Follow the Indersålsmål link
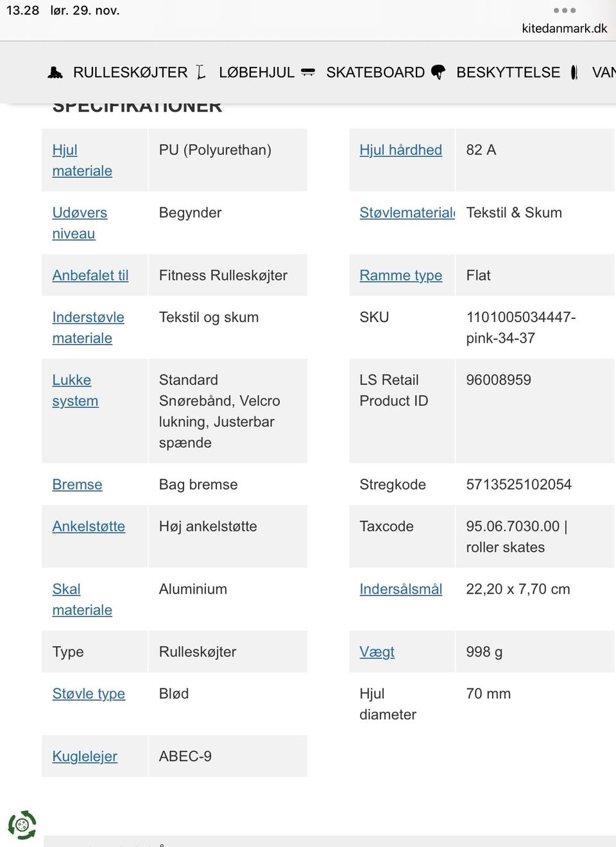616x847 pixels. click(400, 589)
